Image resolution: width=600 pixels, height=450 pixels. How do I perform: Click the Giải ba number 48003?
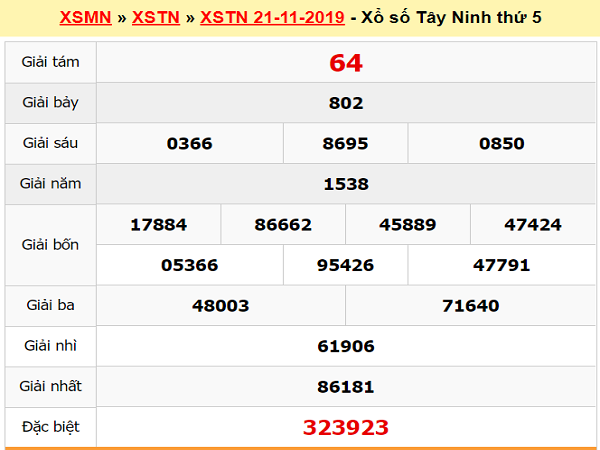coord(221,306)
